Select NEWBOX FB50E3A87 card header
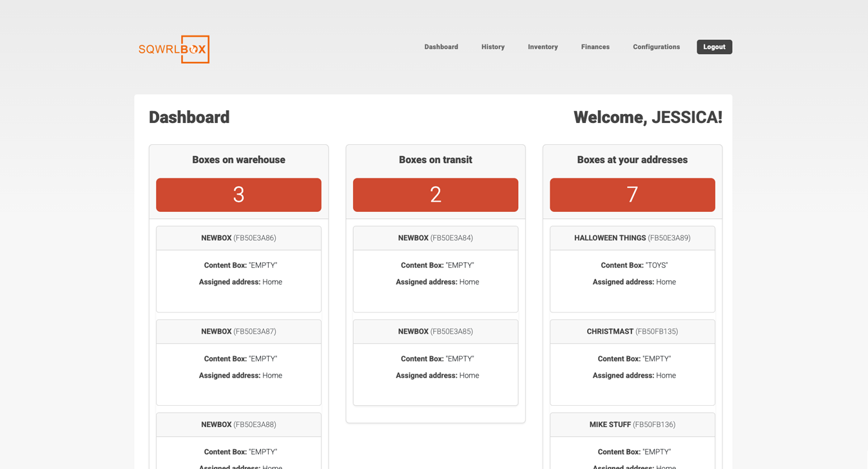 coord(238,332)
